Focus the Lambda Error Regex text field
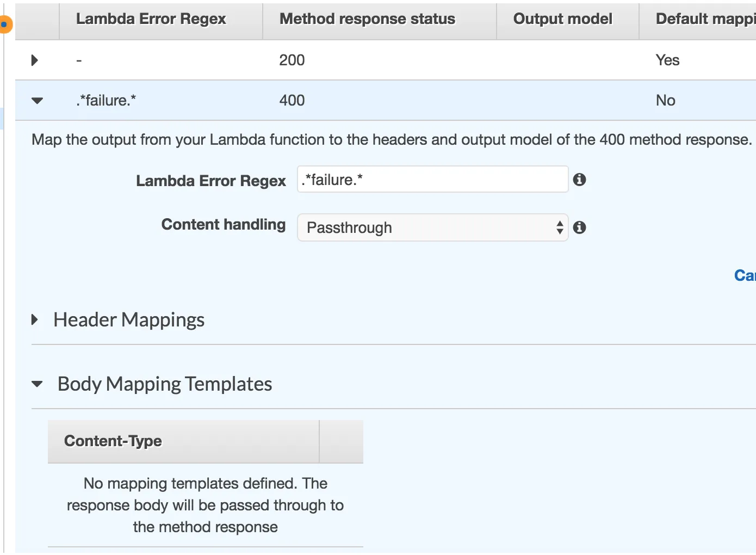 click(x=432, y=180)
